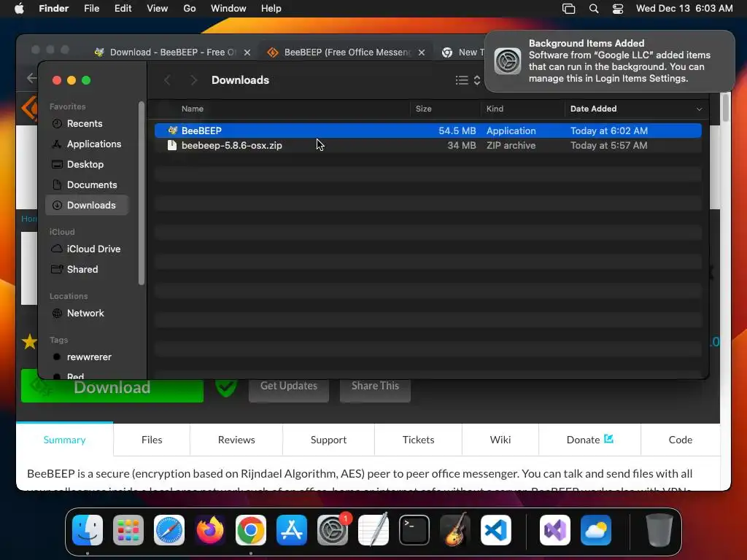Open the Summary tab on the webpage
The image size is (747, 560).
tap(65, 440)
